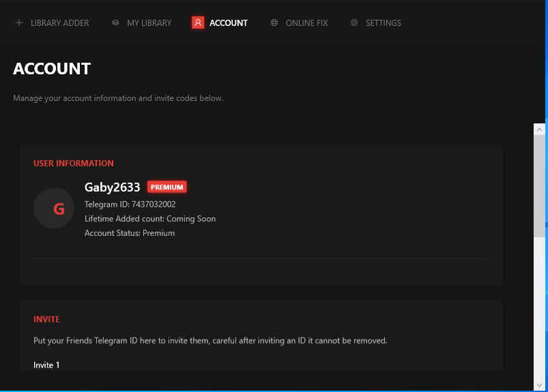Click the globe icon beside Online Fix
Viewport: 548px width, 392px height.
coord(274,23)
